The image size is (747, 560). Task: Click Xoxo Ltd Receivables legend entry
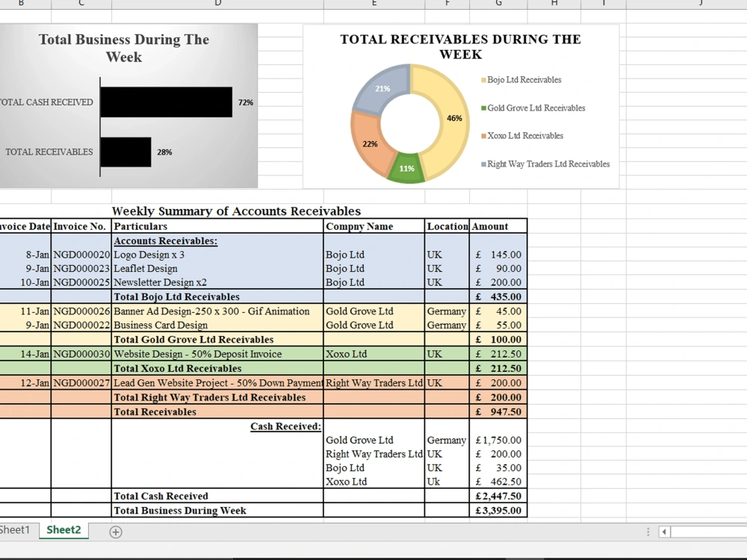[x=522, y=136]
